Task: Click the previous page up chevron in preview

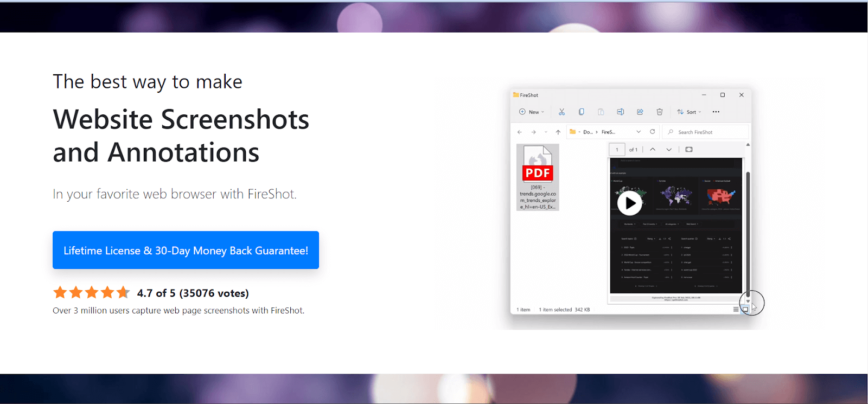Action: coord(653,150)
